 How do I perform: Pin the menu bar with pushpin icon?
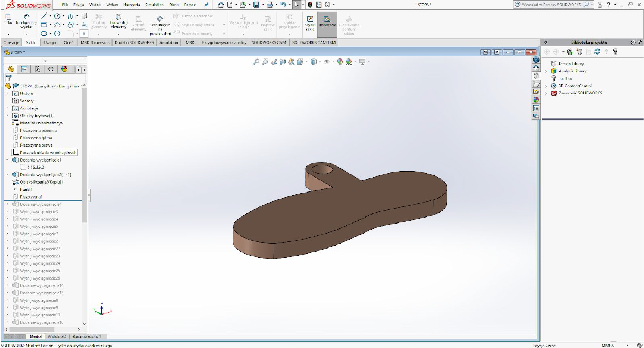(x=206, y=5)
